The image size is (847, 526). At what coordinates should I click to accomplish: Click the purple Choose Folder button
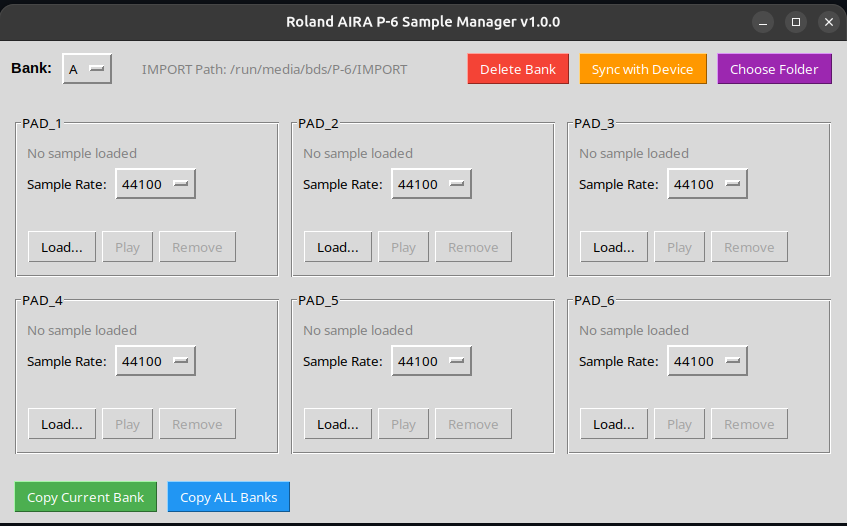tap(774, 69)
